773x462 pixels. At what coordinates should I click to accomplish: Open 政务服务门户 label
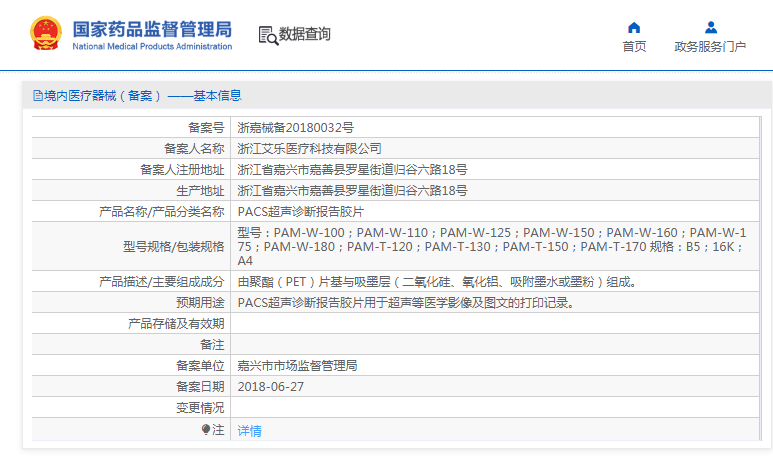click(x=710, y=47)
